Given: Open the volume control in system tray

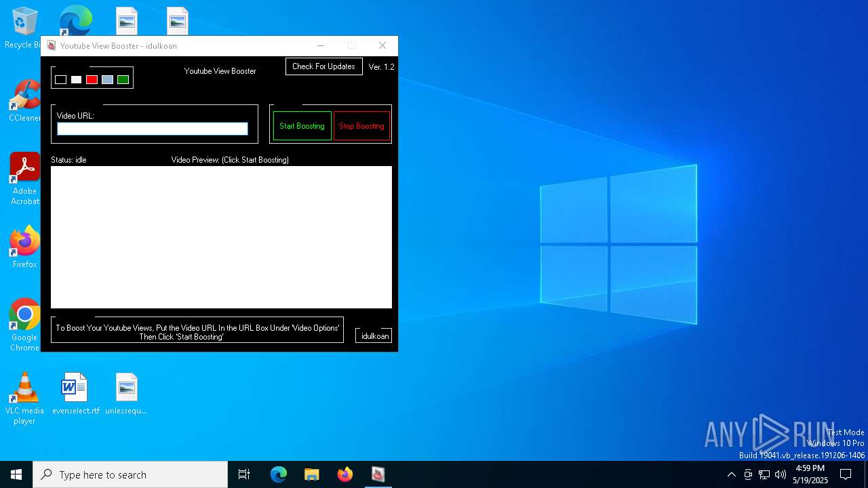Looking at the screenshot, I should tap(781, 474).
